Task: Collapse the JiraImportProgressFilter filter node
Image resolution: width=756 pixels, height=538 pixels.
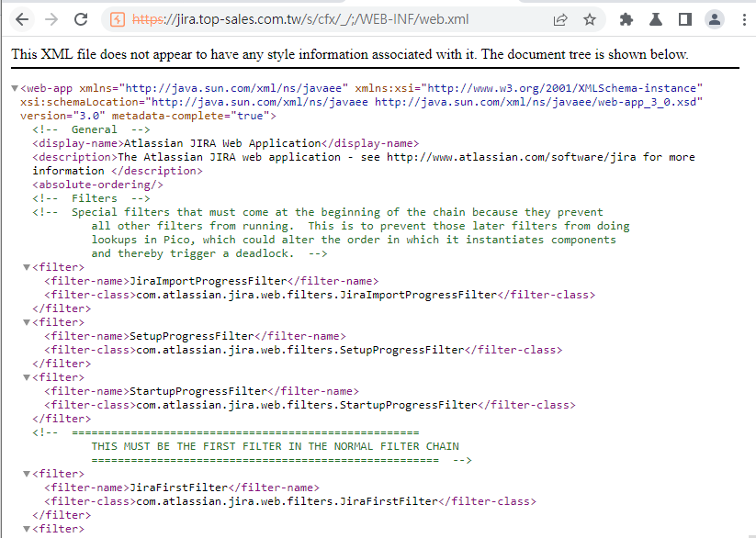Action: 27,267
